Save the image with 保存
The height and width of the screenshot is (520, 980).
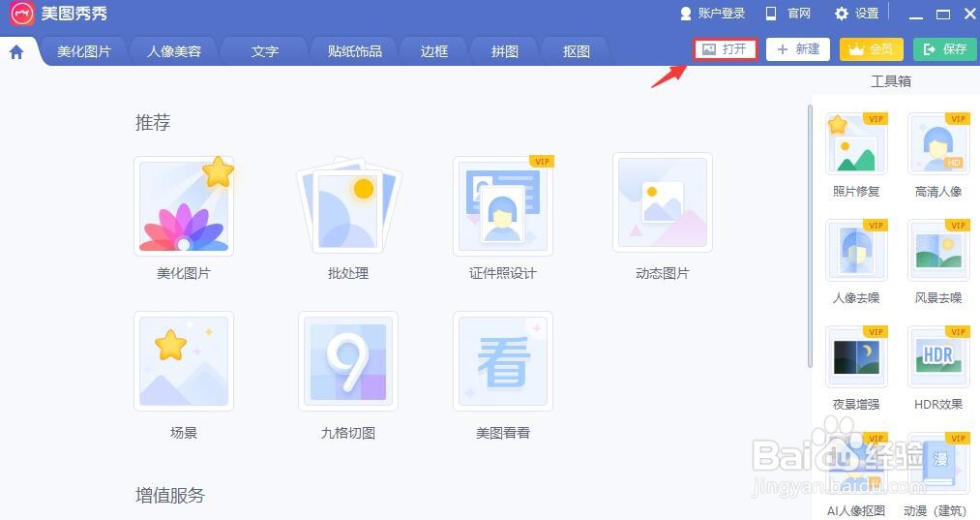[944, 49]
